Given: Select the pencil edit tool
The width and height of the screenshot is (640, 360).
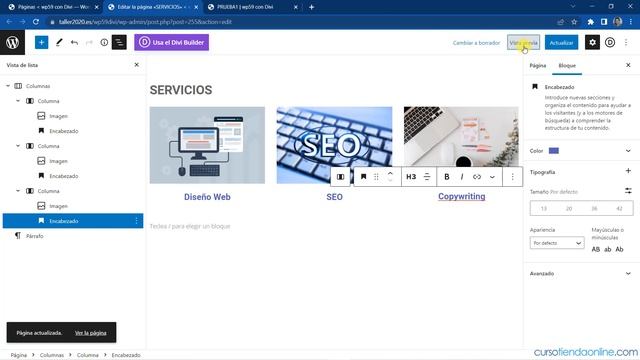Looking at the screenshot, I should [x=59, y=42].
